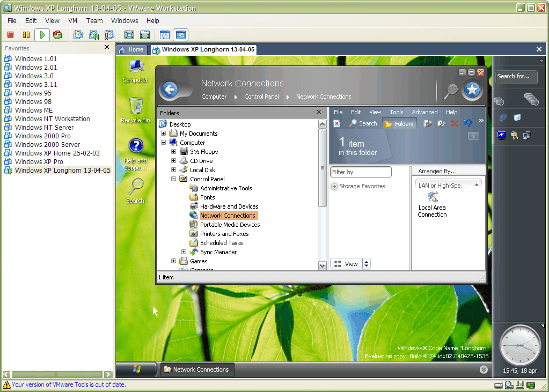549x392 pixels.
Task: Expand the Sync Manager tree node
Action: point(184,252)
